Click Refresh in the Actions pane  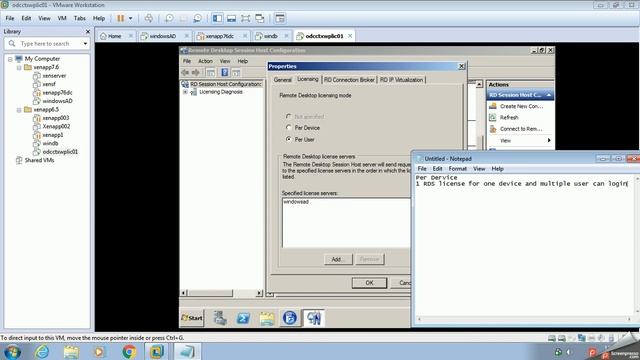(509, 118)
